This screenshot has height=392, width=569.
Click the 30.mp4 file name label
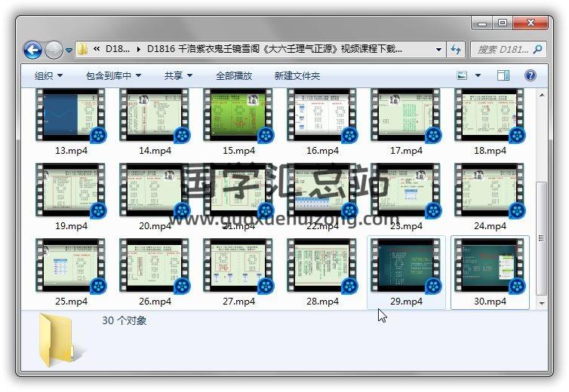pos(490,302)
